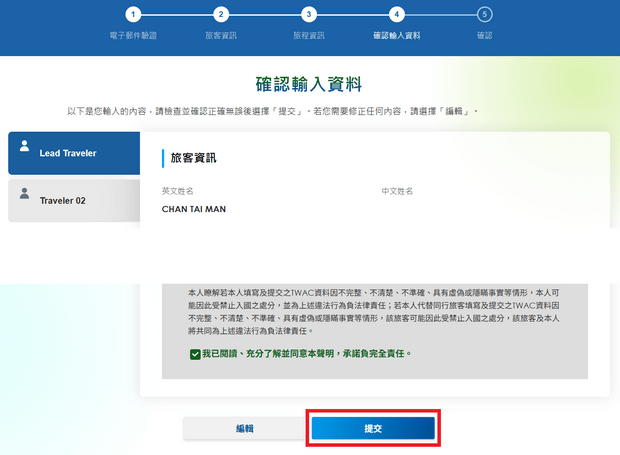The width and height of the screenshot is (620, 455).
Task: Click the step 5 circle icon
Action: pos(485,15)
